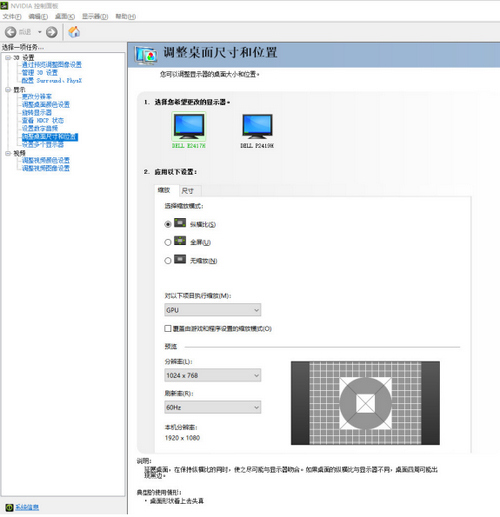Select the DELL E2417H monitor icon
Screen dimensions: 500x517
[x=189, y=127]
